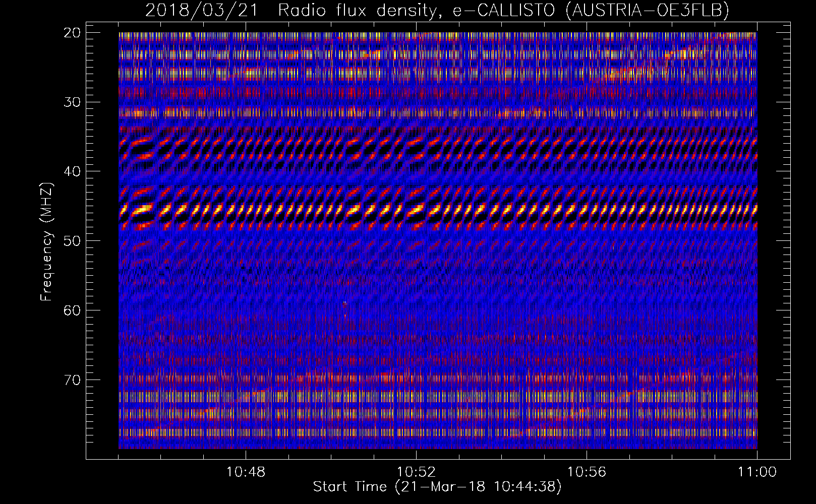Click the 60 frequency tick label
This screenshot has width=816, height=504.
click(x=72, y=310)
